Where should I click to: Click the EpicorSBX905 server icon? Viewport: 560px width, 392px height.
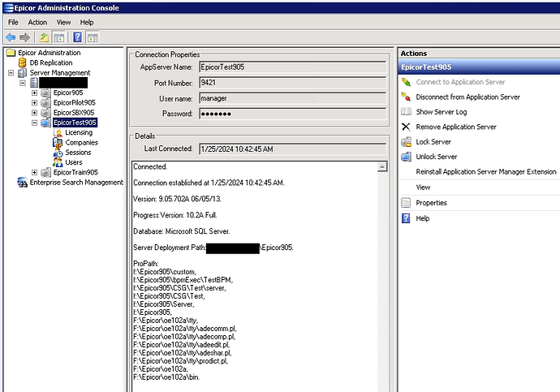point(45,113)
